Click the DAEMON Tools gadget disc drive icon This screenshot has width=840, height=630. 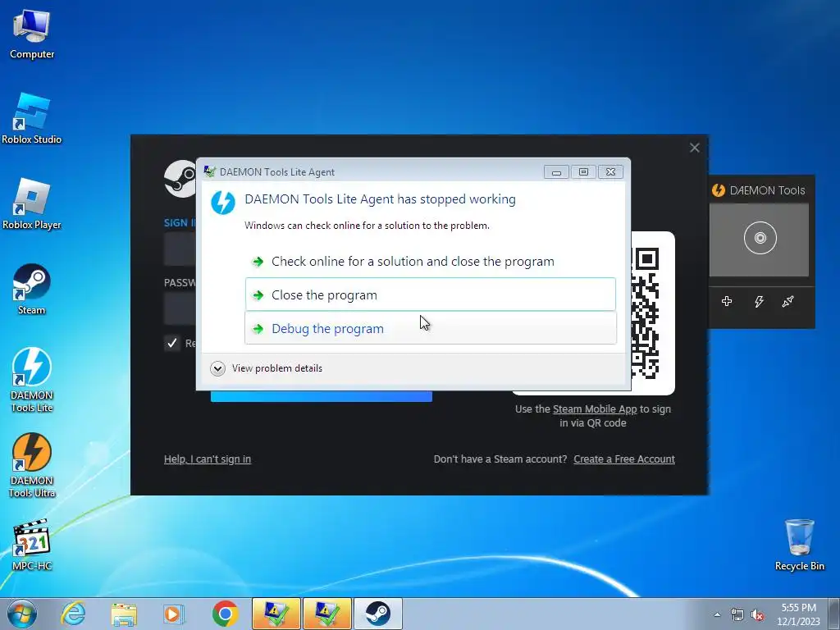click(x=760, y=238)
